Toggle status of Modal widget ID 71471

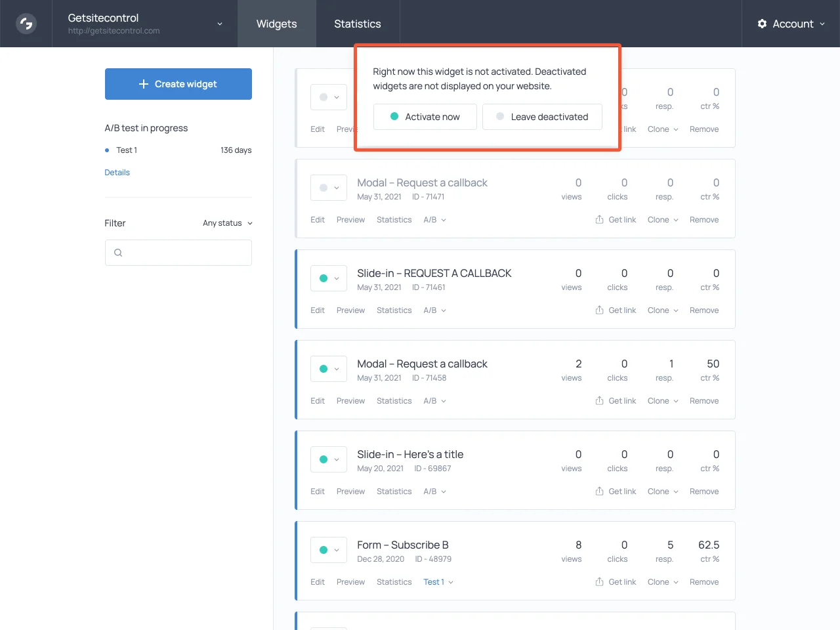pos(329,188)
